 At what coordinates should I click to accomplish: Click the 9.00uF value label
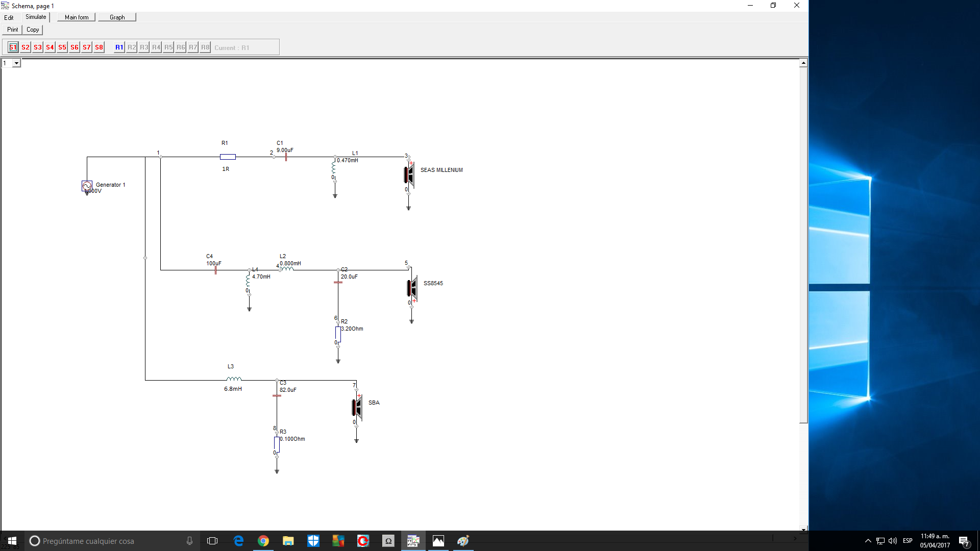285,151
